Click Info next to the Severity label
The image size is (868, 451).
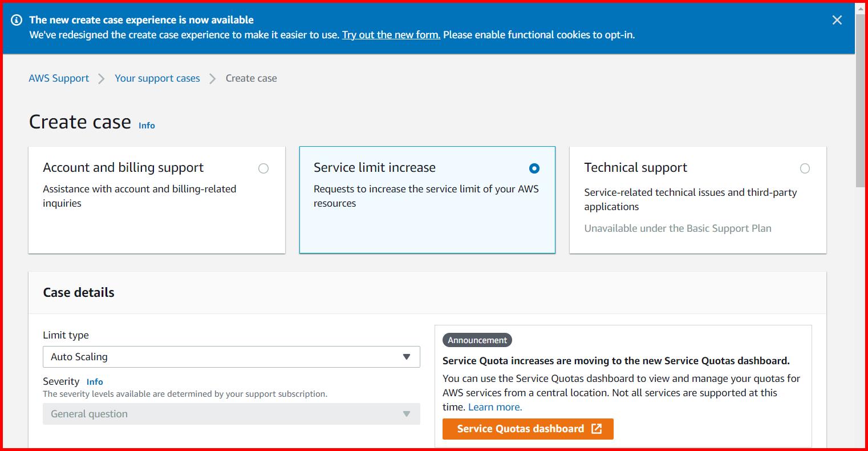pos(95,381)
